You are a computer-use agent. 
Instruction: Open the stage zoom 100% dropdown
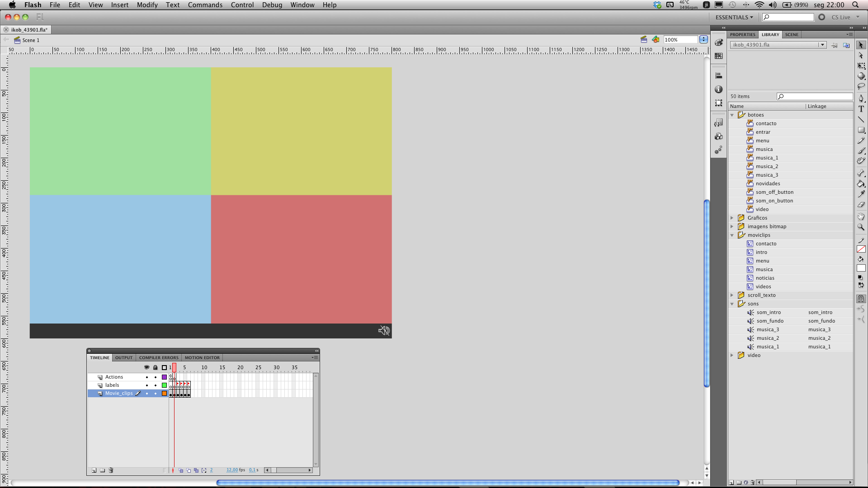click(x=703, y=40)
